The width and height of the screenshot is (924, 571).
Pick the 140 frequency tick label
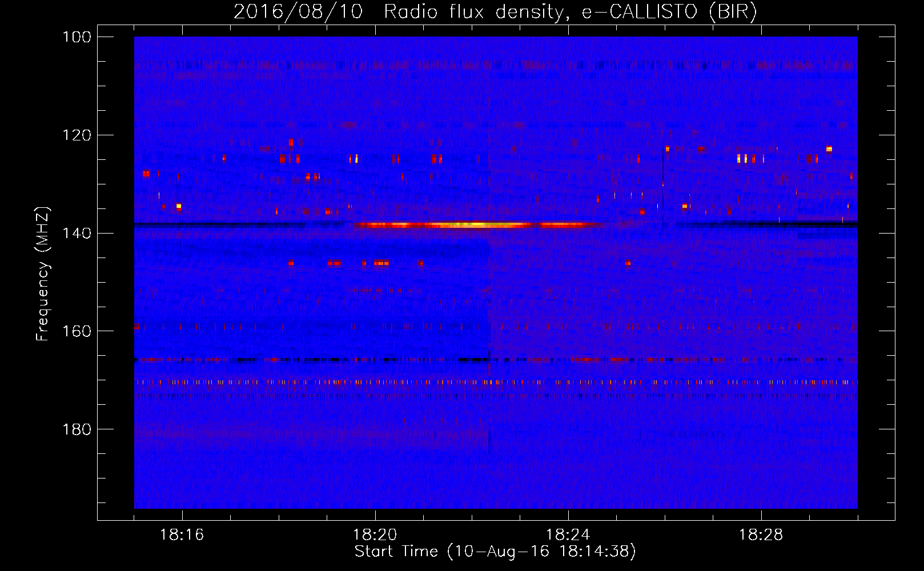(77, 233)
